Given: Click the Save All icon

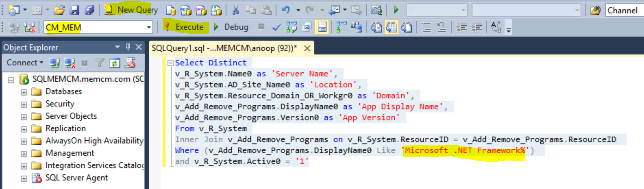Looking at the screenshot, I should 89,10.
